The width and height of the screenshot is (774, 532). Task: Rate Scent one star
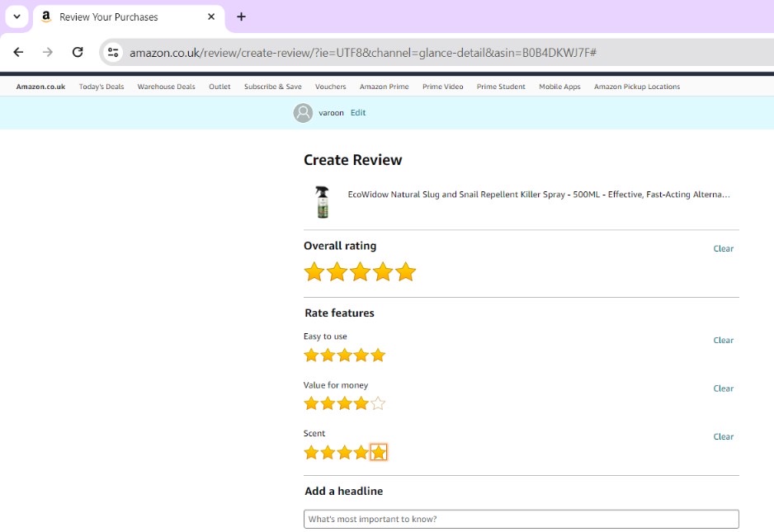311,453
